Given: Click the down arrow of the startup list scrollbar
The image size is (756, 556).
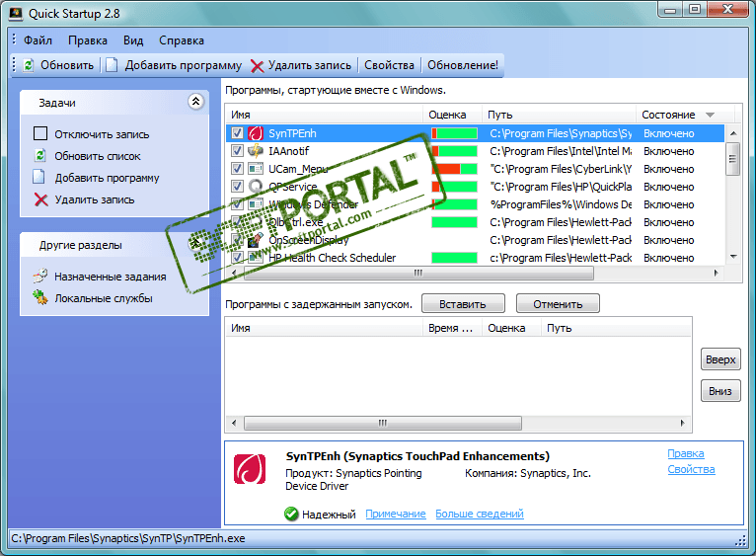Looking at the screenshot, I should pyautogui.click(x=733, y=257).
